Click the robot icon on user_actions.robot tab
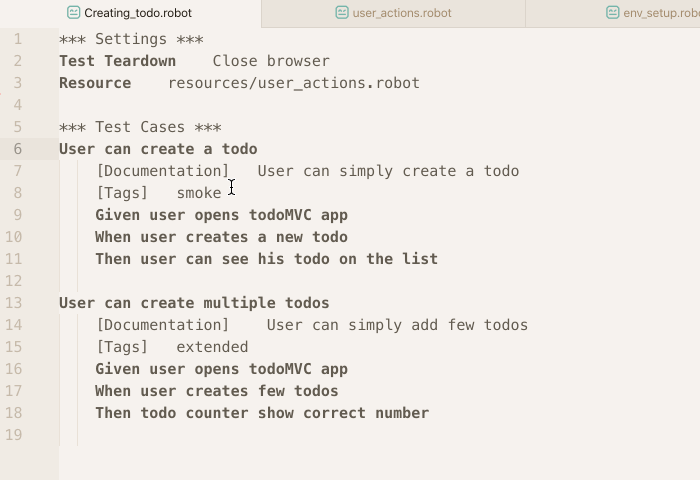Image resolution: width=700 pixels, height=480 pixels. coord(342,13)
